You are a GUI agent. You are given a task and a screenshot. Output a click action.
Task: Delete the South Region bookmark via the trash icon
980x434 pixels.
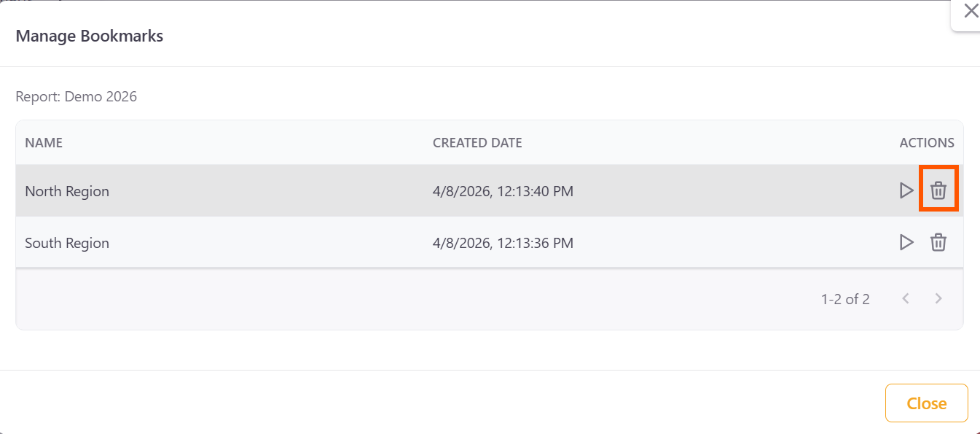click(x=938, y=242)
